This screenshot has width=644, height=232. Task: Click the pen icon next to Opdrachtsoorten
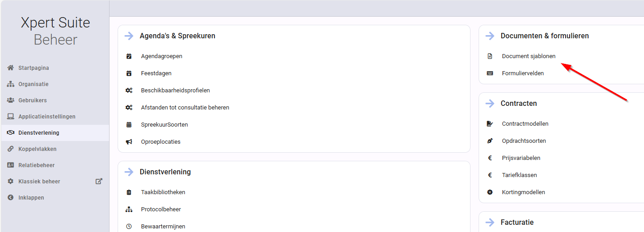490,141
